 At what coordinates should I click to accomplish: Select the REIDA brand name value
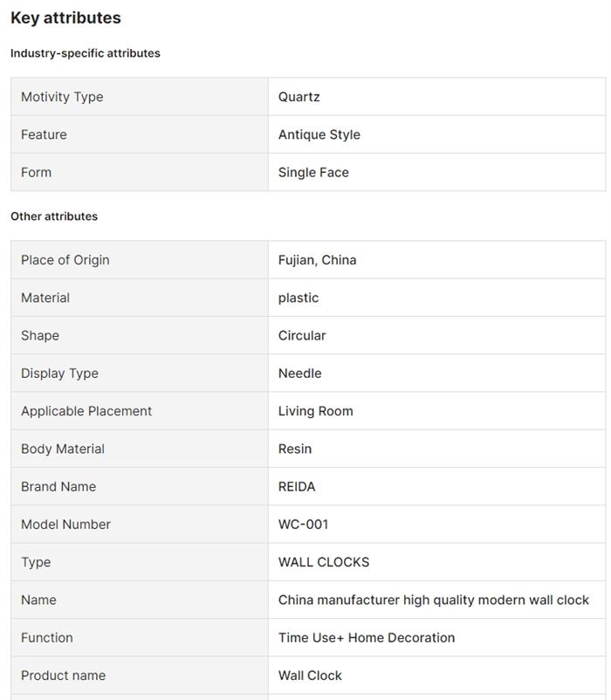[x=297, y=486]
